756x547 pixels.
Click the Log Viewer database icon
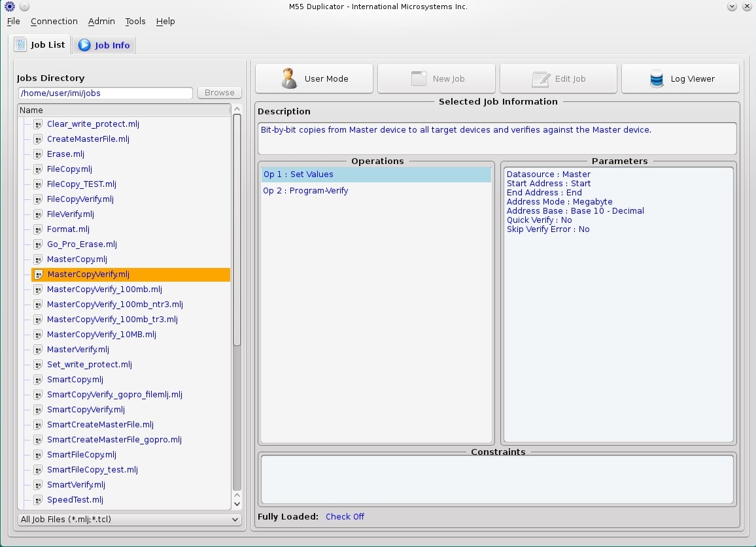click(x=657, y=78)
